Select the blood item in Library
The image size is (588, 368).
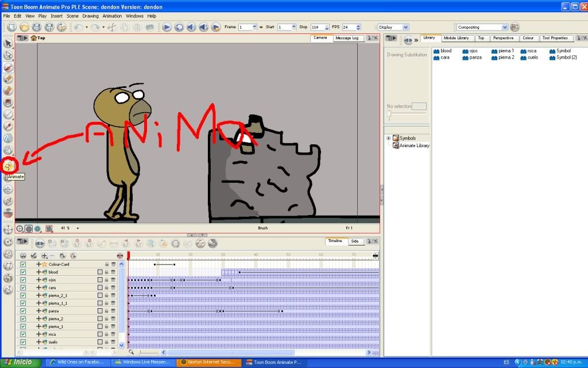pyautogui.click(x=443, y=51)
